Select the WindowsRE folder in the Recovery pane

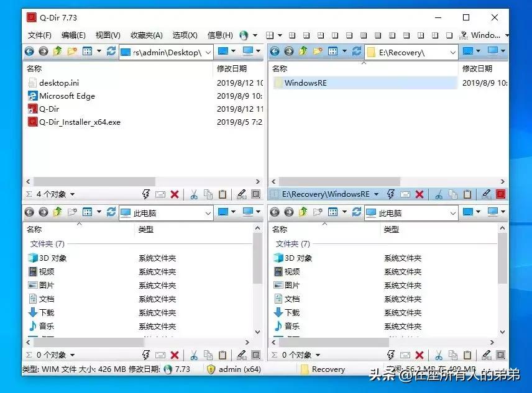[x=308, y=83]
